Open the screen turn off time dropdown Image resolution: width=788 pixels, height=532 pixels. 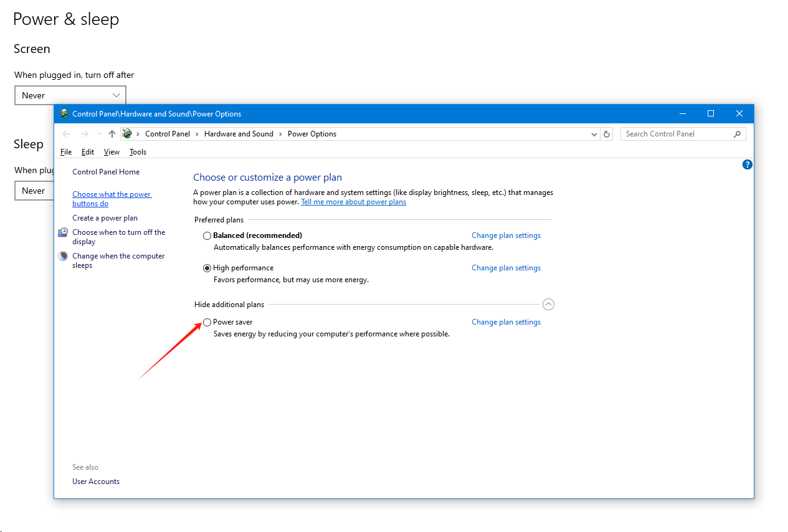click(x=70, y=95)
